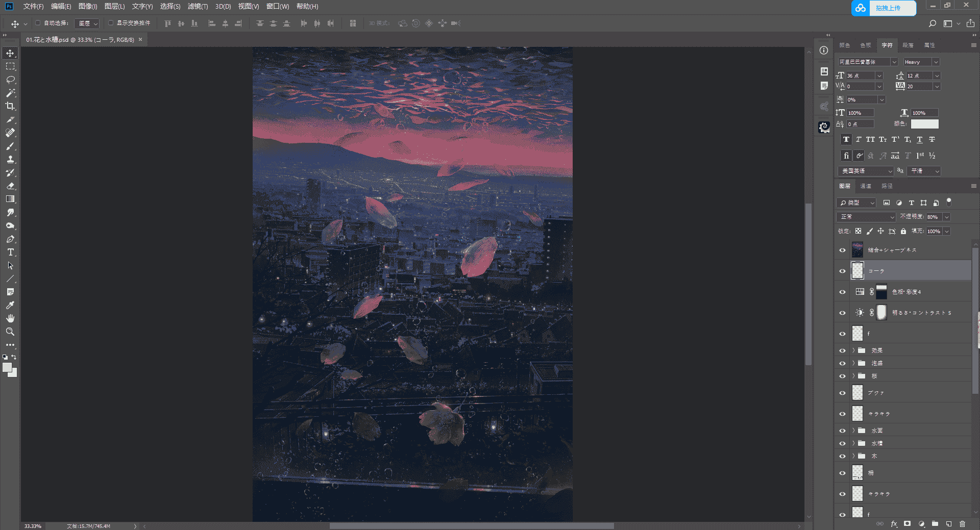The image size is (980, 530).
Task: Click the foreground color swatch
Action: pyautogui.click(x=7, y=367)
